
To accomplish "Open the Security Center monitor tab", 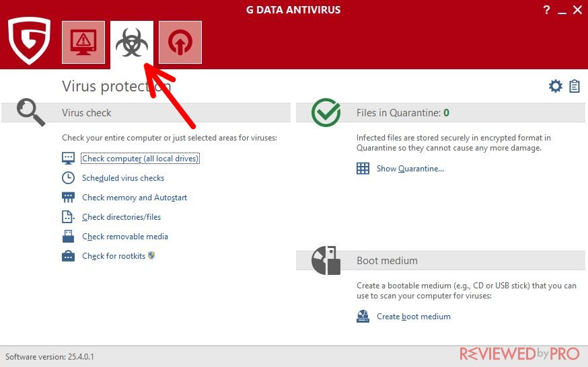I will [83, 42].
